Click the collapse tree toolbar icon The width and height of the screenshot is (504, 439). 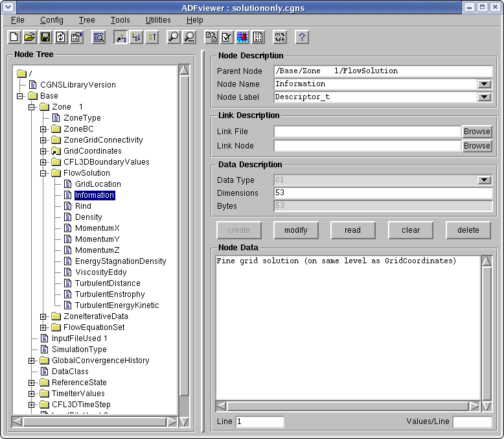(x=152, y=38)
